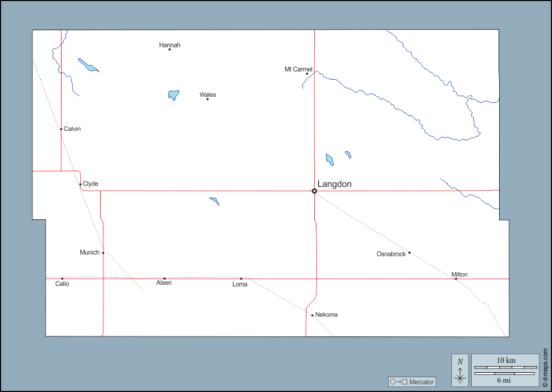Click the Langdon city name label
The width and height of the screenshot is (552, 392).
coord(334,184)
